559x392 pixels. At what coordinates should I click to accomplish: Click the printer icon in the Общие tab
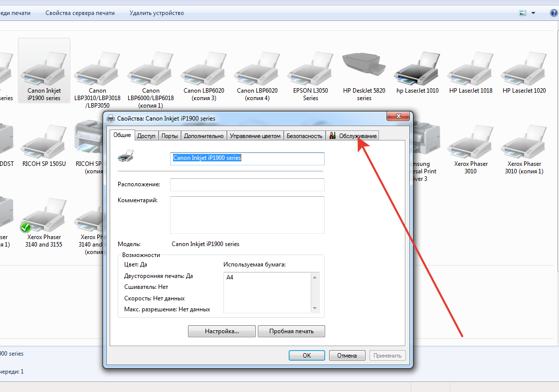pos(126,156)
